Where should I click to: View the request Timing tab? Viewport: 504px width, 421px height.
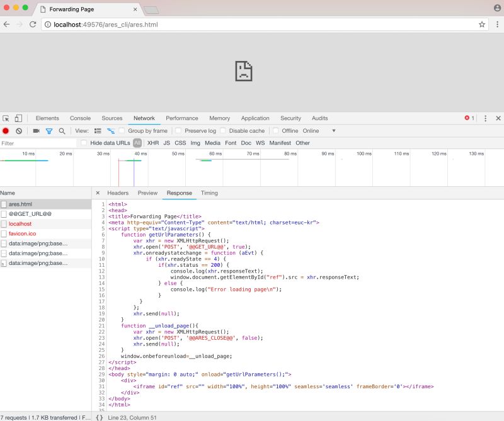209,193
